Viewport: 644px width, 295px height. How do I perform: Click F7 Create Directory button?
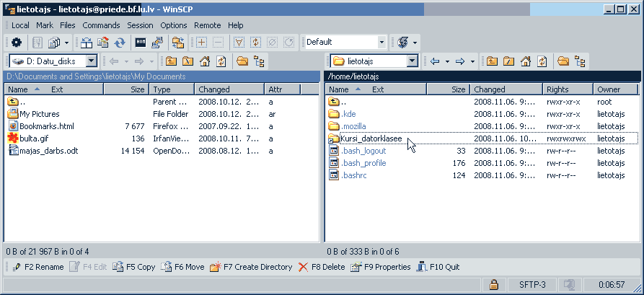tap(251, 267)
